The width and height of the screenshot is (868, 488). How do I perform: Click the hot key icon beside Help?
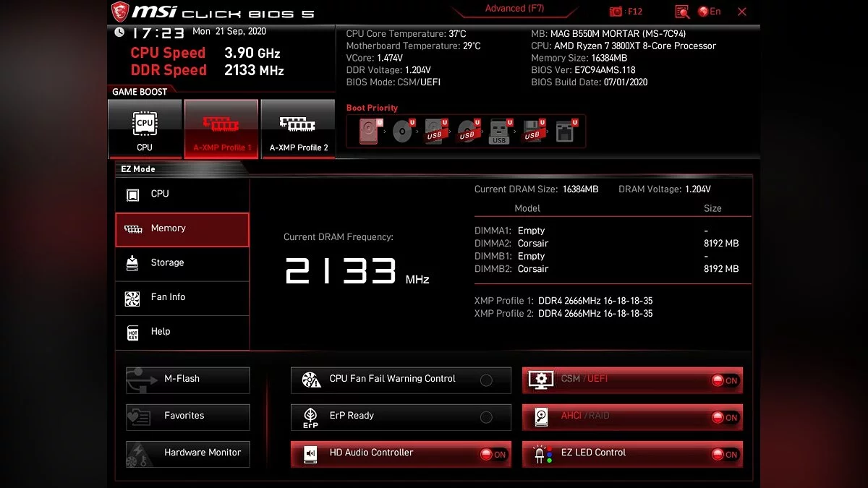click(x=132, y=333)
